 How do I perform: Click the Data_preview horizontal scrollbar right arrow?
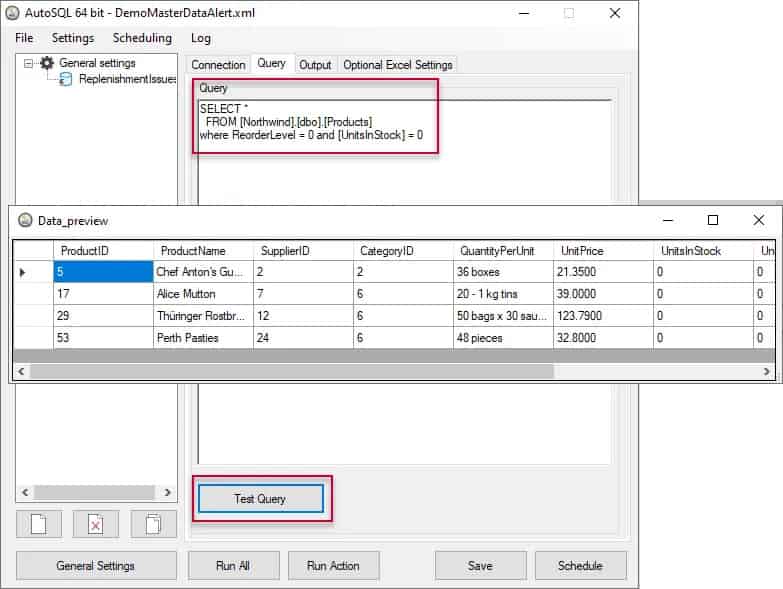point(767,371)
